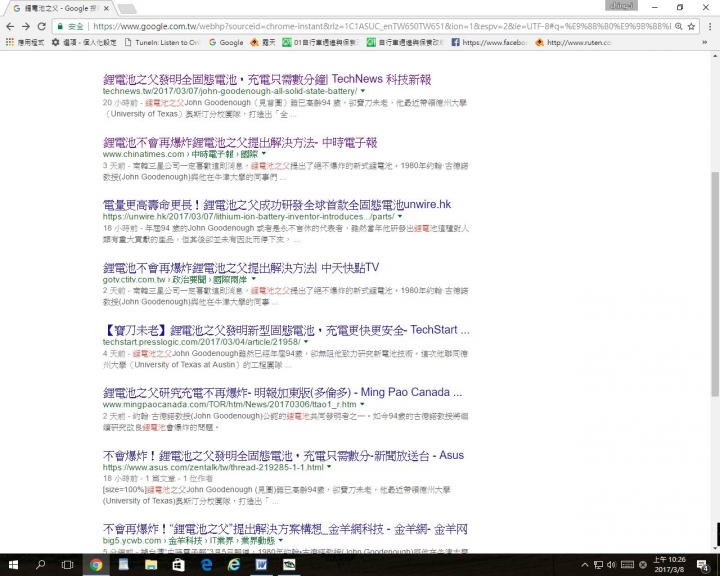720x576 pixels.
Task: Show hidden bookmarks via the overflow chevron
Action: tap(704, 42)
